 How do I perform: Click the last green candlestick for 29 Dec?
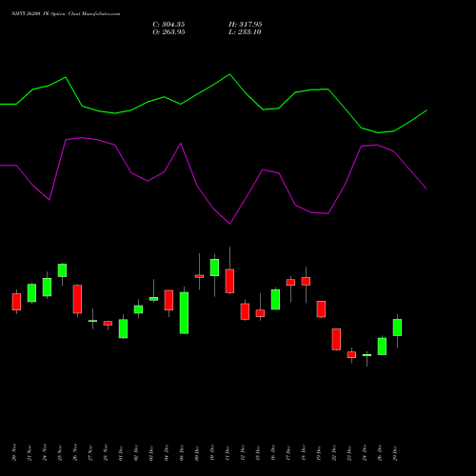pyautogui.click(x=397, y=327)
